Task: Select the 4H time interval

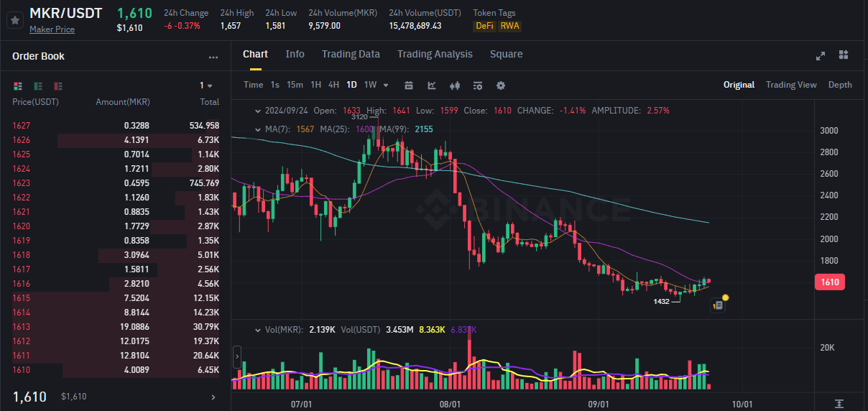Action: 333,85
